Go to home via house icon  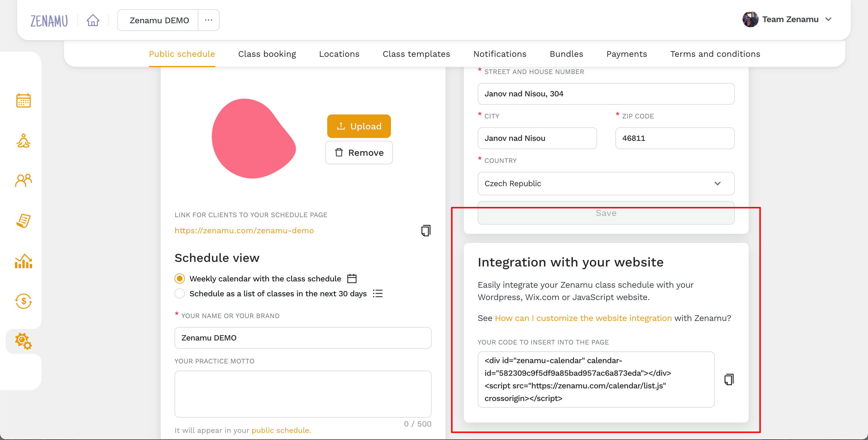tap(93, 20)
